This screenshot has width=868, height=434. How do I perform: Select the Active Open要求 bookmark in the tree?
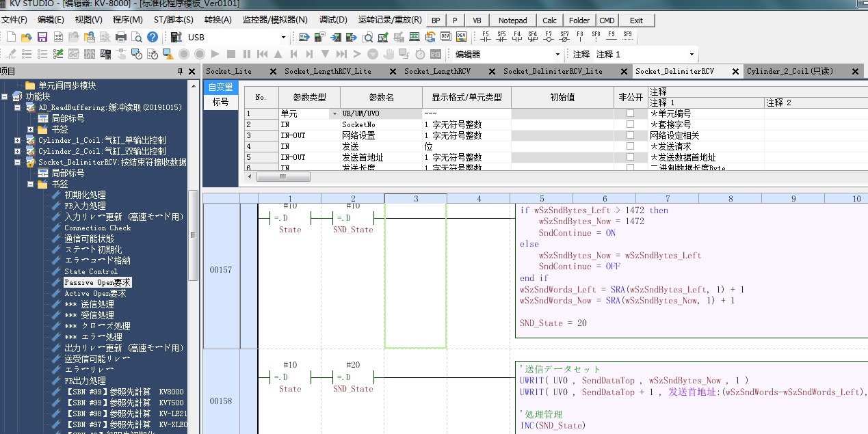95,293
